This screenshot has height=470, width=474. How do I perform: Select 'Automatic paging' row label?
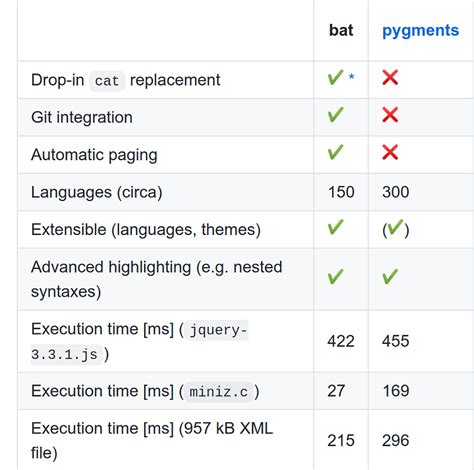[x=94, y=155]
